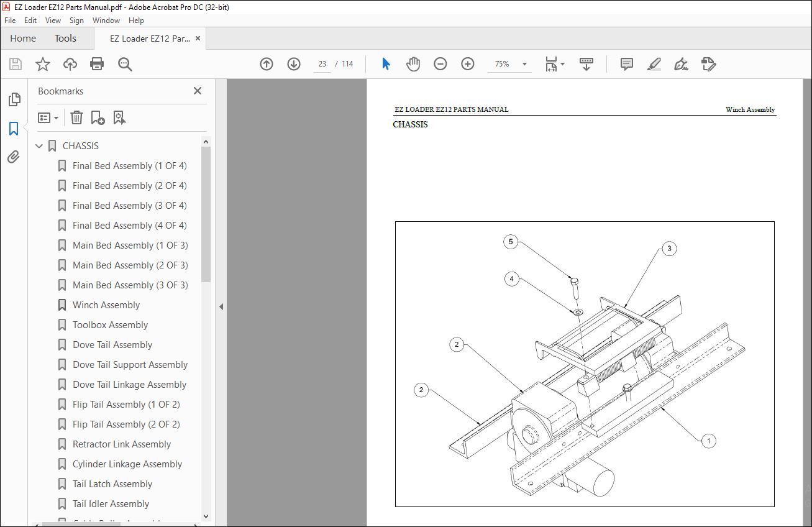Switch to the Home tab
This screenshot has width=812, height=527.
pos(23,39)
